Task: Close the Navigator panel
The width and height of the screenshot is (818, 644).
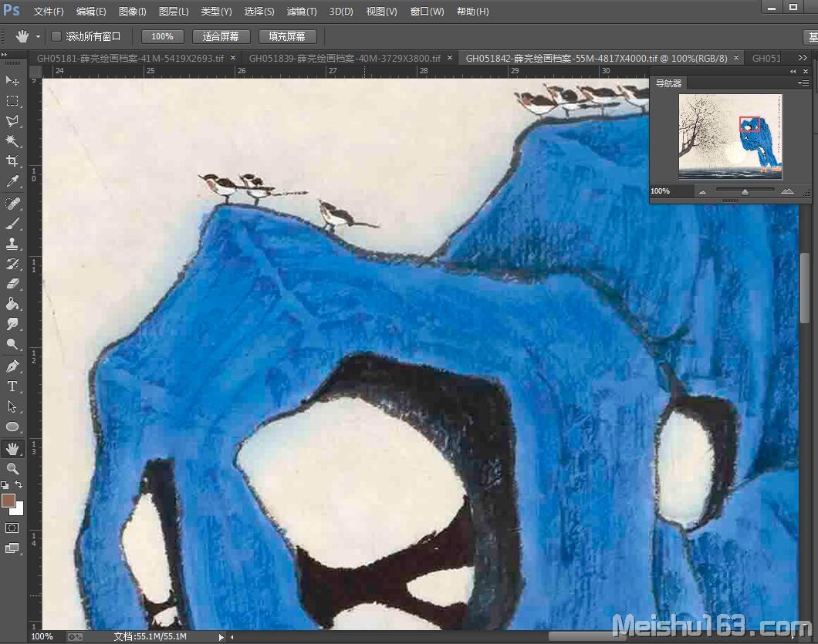Action: (806, 72)
